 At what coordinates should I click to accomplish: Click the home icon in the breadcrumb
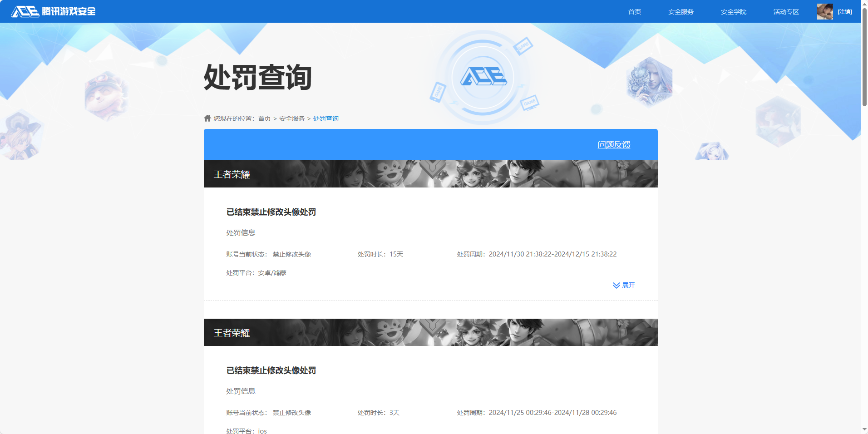pos(207,118)
